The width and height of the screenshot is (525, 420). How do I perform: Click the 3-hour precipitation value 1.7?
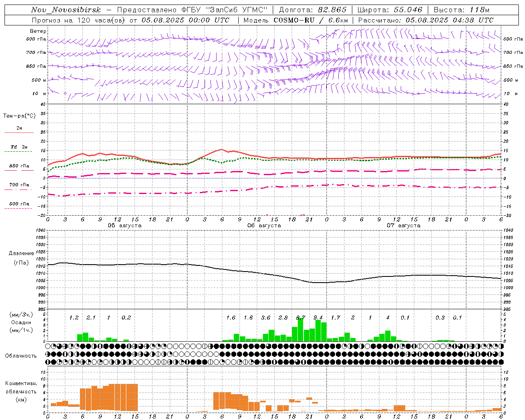click(x=336, y=318)
